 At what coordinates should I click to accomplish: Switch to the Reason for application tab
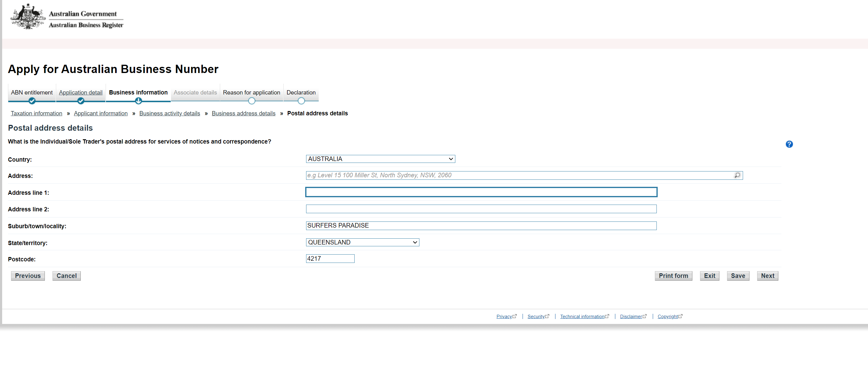[251, 92]
